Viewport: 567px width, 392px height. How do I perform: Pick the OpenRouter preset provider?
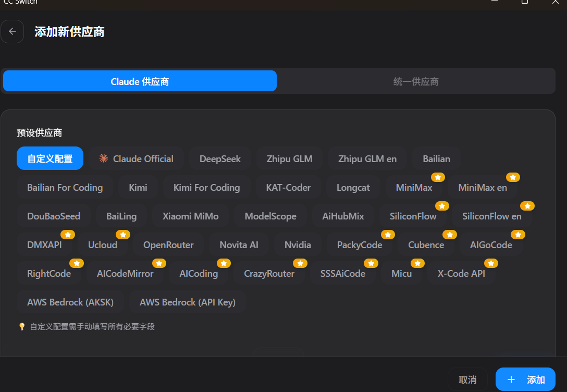[x=168, y=245]
